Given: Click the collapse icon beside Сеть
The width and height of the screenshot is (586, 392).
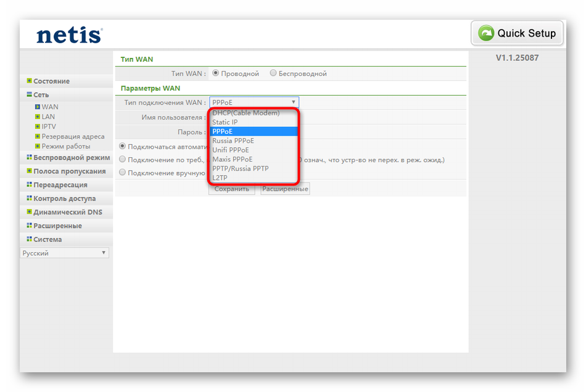Looking at the screenshot, I should pyautogui.click(x=29, y=94).
